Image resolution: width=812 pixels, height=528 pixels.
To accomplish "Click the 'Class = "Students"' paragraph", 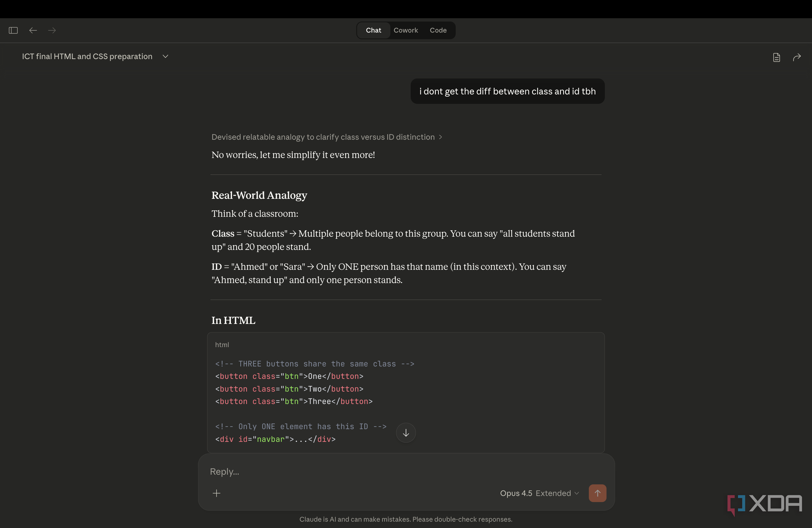I will point(393,240).
